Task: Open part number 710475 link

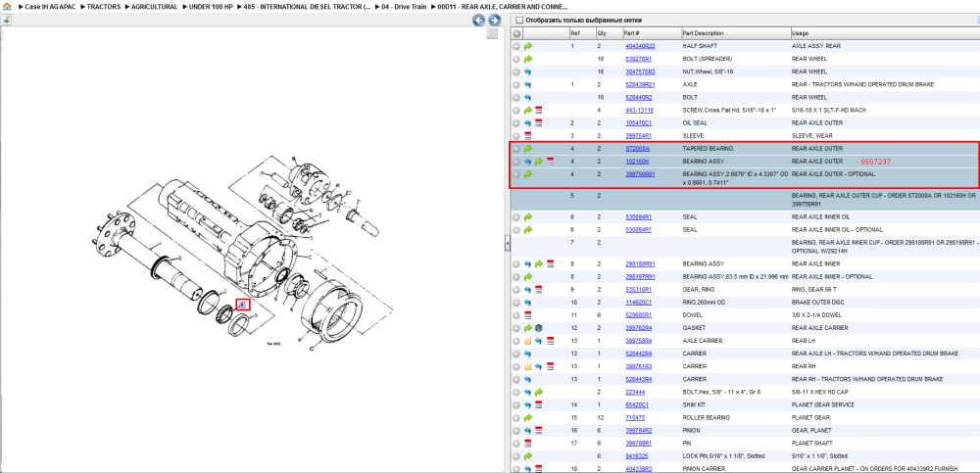Action: coord(635,417)
